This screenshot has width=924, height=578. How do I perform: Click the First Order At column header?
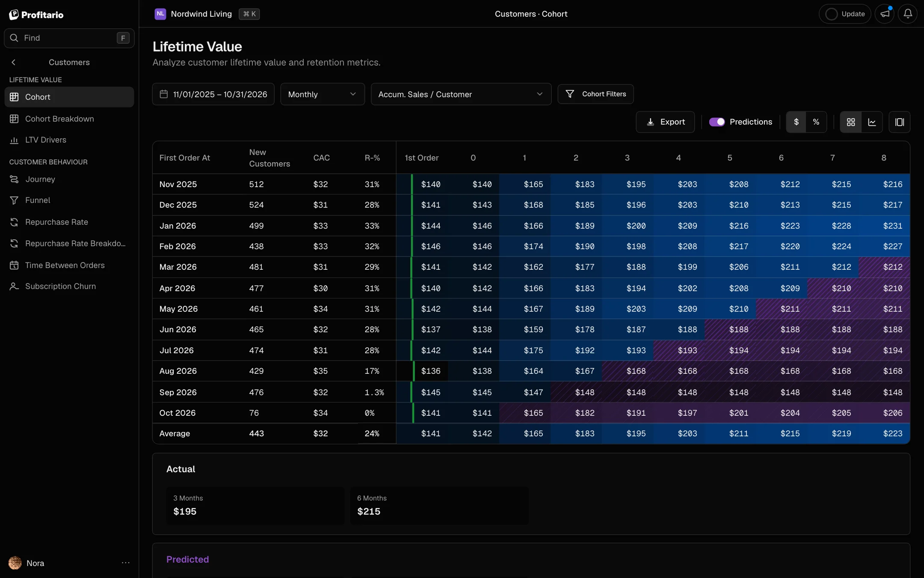tap(185, 158)
